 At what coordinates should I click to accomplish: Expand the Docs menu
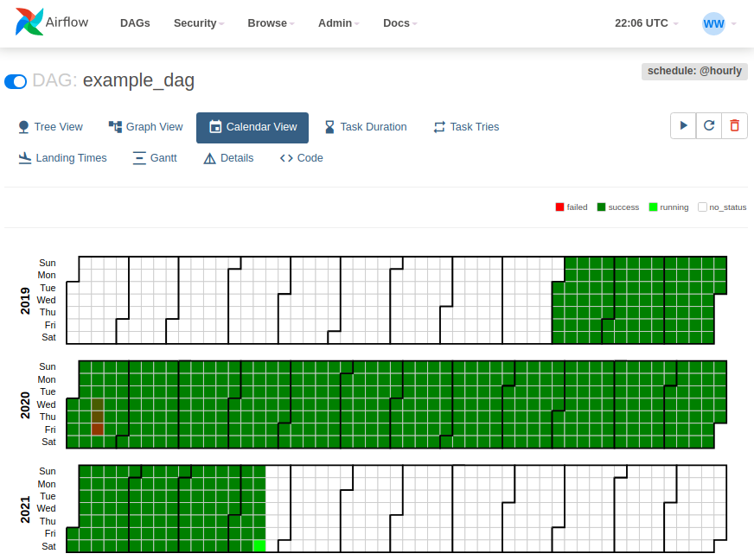[400, 23]
